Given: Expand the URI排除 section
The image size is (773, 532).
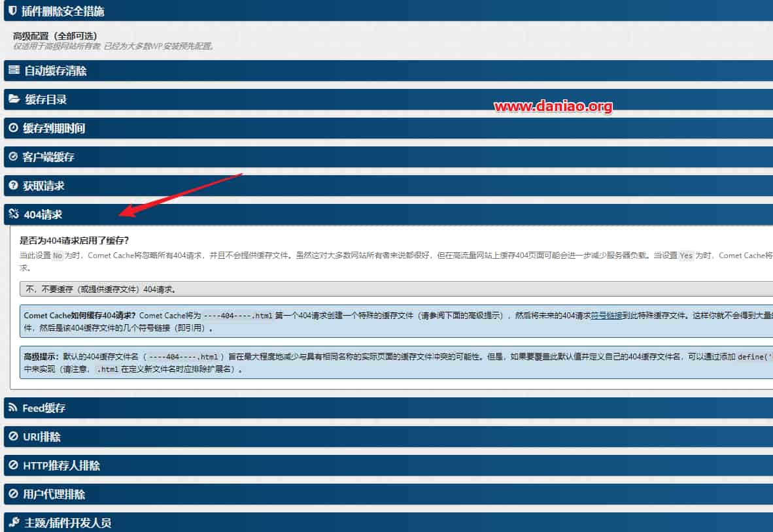Looking at the screenshot, I should 388,437.
